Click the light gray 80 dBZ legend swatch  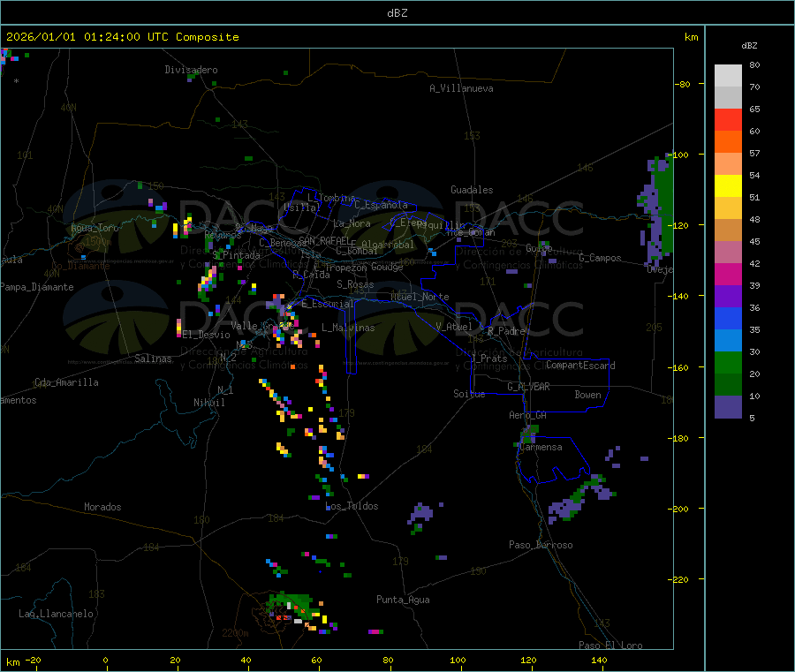tap(728, 76)
